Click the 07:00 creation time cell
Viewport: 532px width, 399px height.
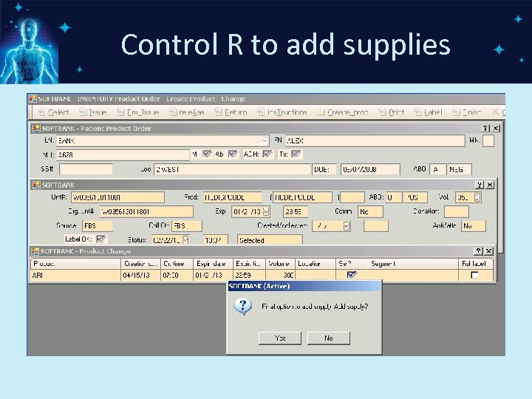click(177, 275)
